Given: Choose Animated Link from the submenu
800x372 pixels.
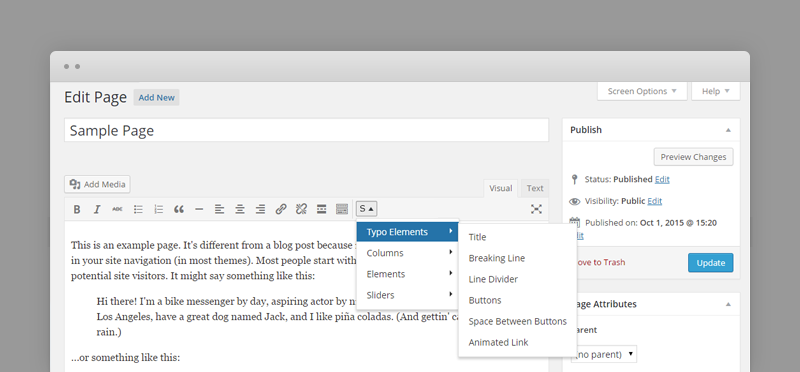Looking at the screenshot, I should pyautogui.click(x=517, y=342).
